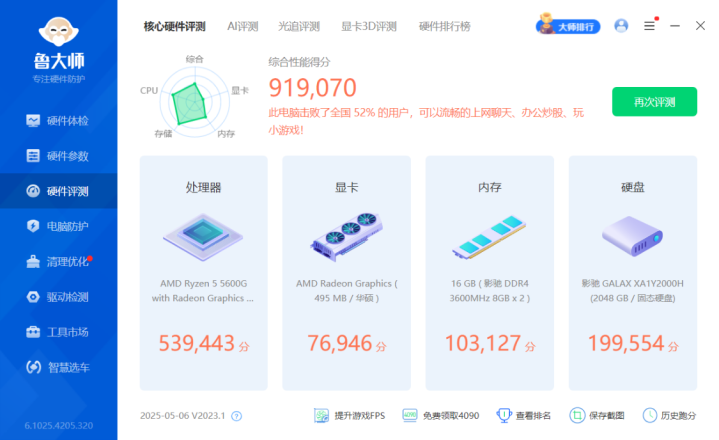This screenshot has height=440, width=719.
Task: Click the 内存 card title
Action: pos(489,187)
